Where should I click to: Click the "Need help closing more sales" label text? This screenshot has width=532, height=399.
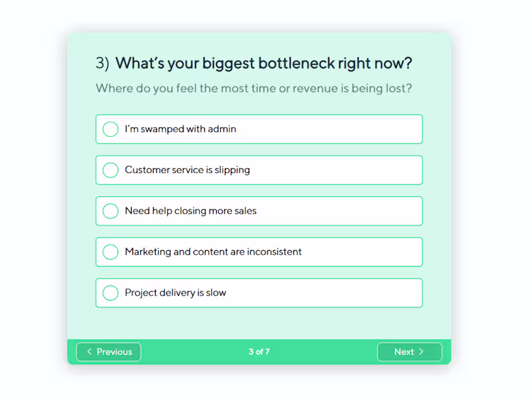(x=191, y=211)
